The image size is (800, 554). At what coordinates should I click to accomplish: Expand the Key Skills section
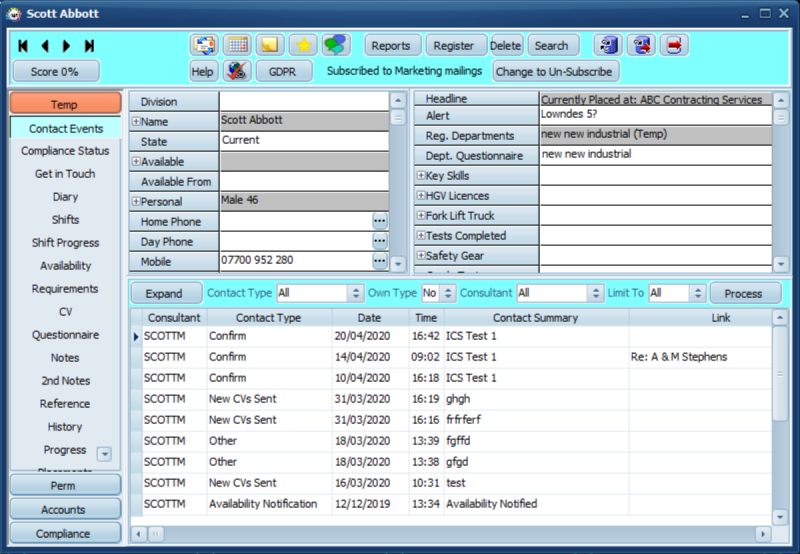pyautogui.click(x=421, y=175)
